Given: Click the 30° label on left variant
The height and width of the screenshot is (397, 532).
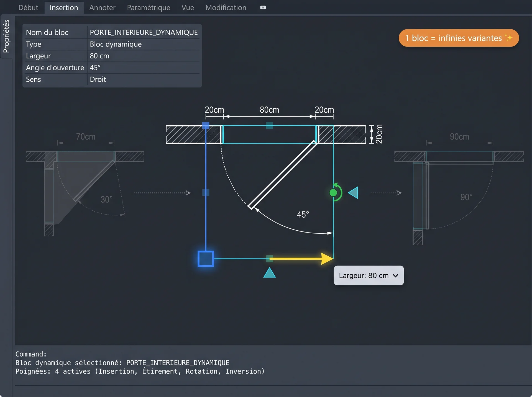Looking at the screenshot, I should pyautogui.click(x=106, y=199).
